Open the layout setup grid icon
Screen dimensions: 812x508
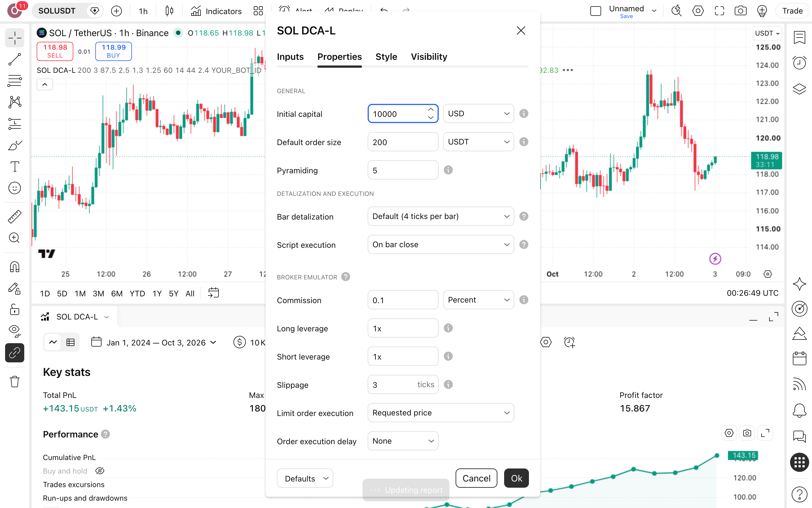point(258,11)
